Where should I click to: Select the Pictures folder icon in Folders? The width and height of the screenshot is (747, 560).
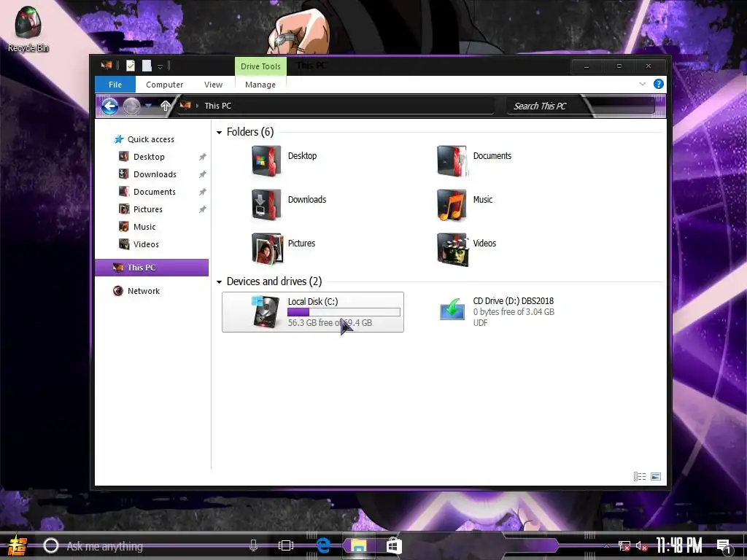pos(267,249)
